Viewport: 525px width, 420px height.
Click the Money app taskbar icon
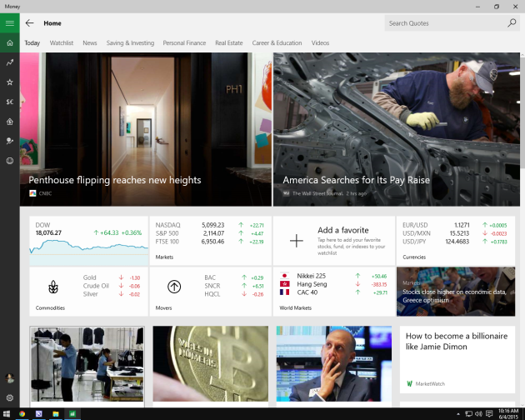coord(72,414)
